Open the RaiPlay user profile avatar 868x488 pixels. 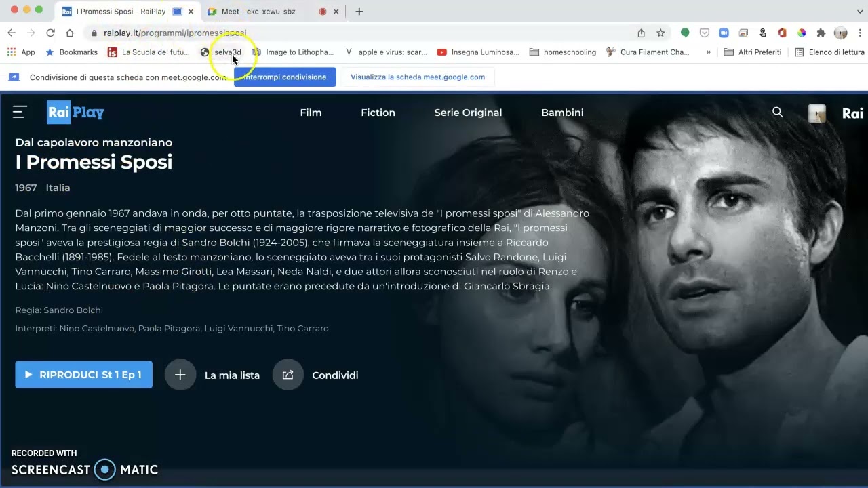pyautogui.click(x=816, y=113)
